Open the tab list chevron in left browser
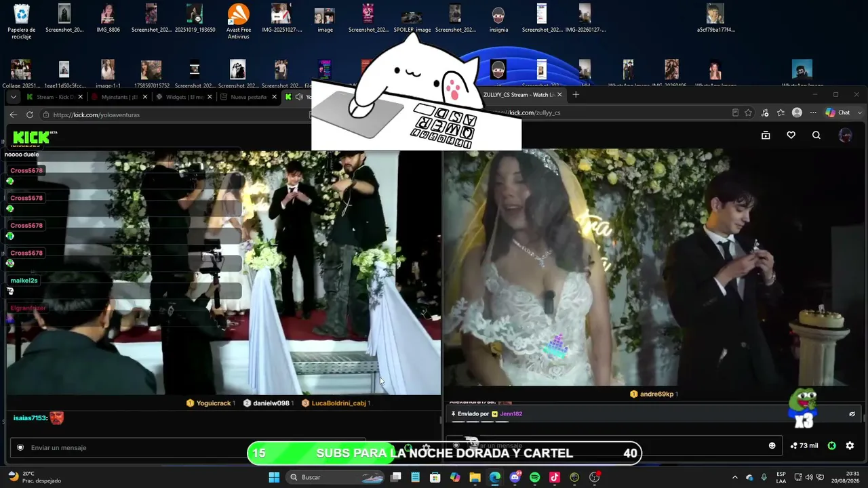868x488 pixels. (13, 97)
